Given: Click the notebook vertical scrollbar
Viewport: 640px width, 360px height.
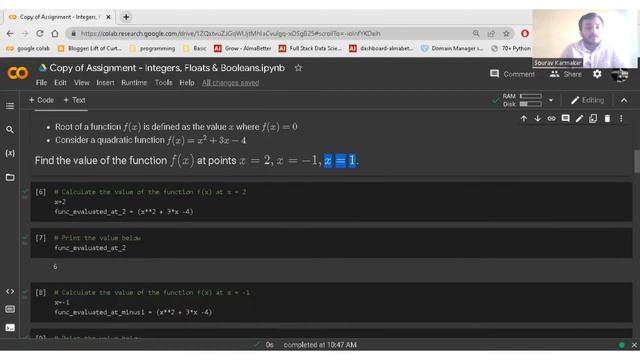Looking at the screenshot, I should tap(636, 161).
